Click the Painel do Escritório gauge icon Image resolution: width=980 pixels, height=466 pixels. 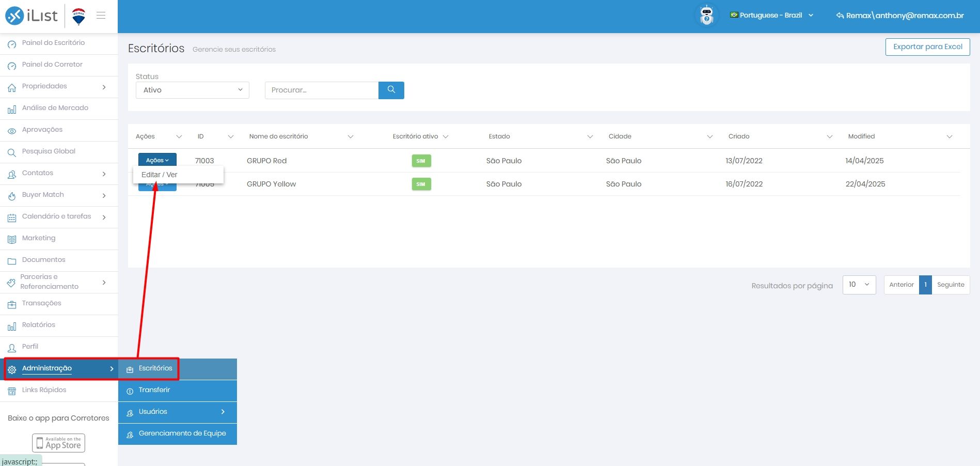[x=12, y=44]
